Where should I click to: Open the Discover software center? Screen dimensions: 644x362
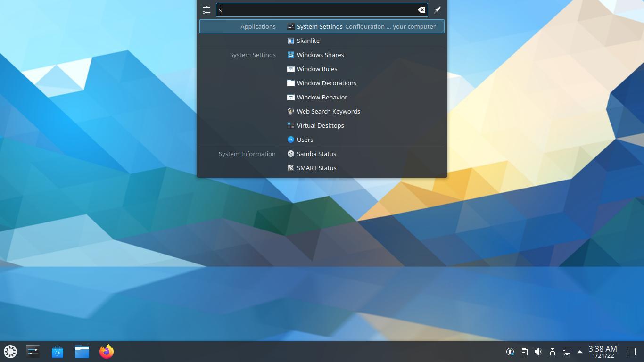point(57,351)
